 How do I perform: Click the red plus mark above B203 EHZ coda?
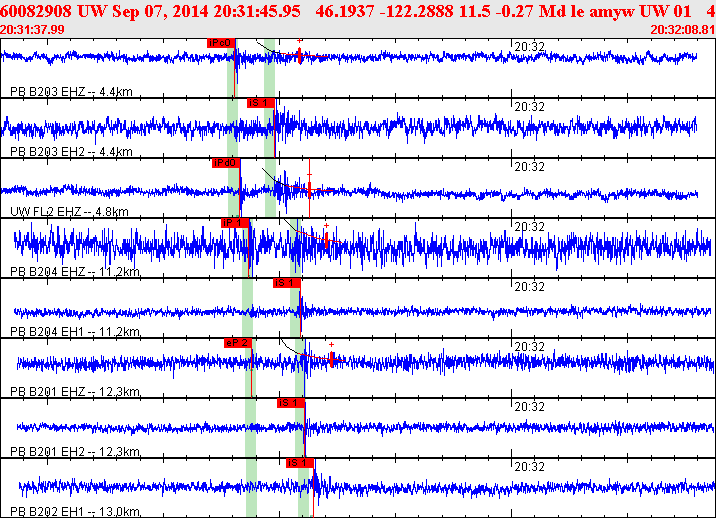coord(300,41)
